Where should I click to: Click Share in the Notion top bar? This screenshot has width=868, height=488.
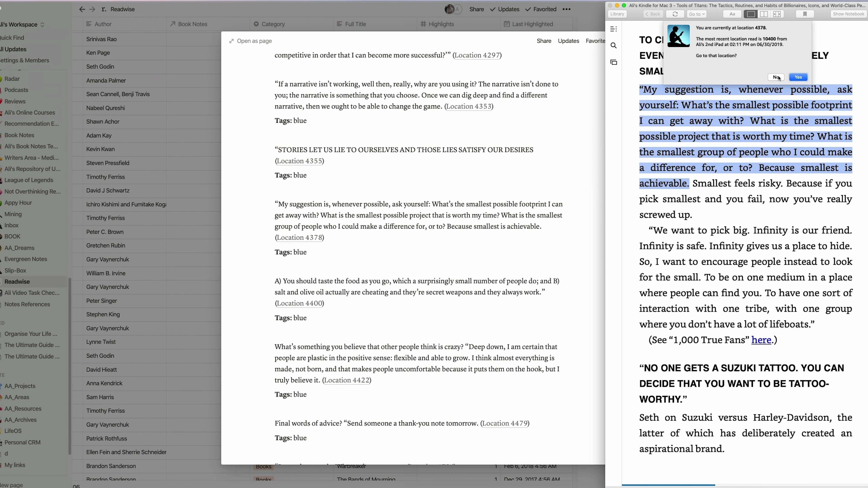pos(476,9)
